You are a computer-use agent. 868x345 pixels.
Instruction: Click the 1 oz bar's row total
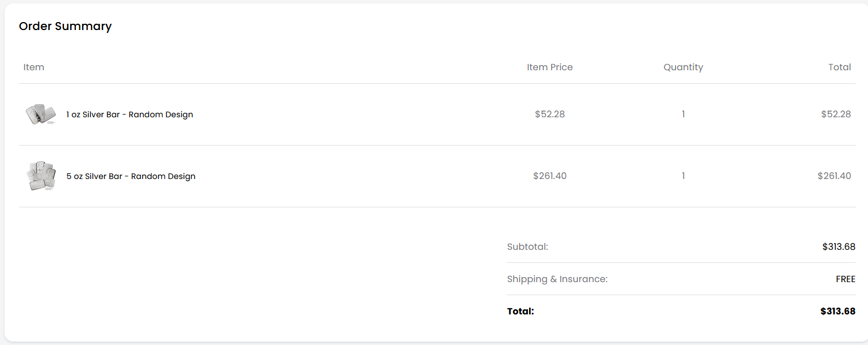click(x=836, y=114)
